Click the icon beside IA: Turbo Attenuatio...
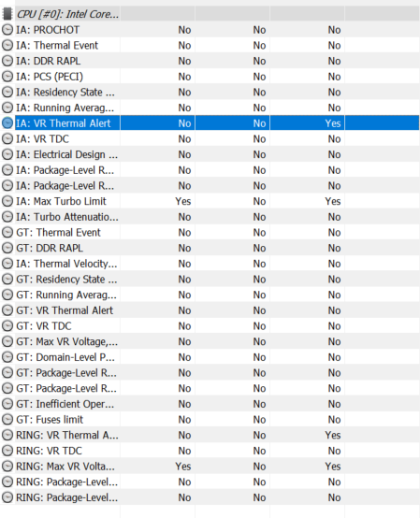Screen dimensions: 420x518 pos(7,217)
